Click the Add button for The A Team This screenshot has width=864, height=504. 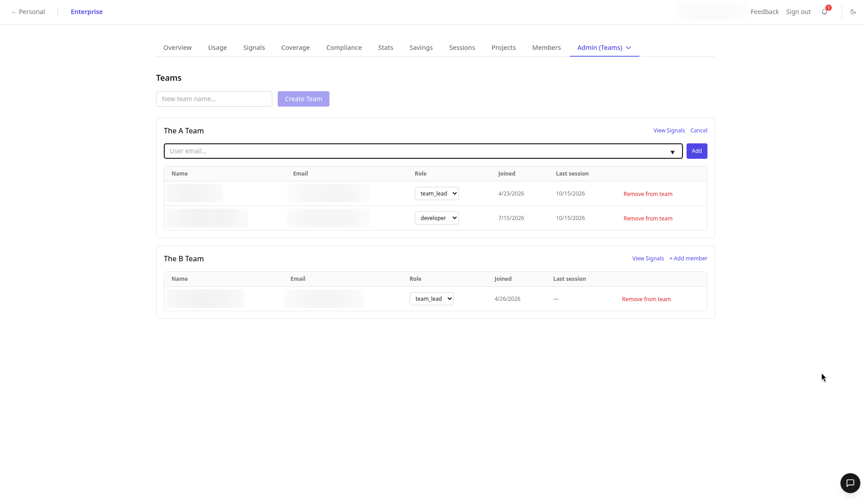(697, 151)
